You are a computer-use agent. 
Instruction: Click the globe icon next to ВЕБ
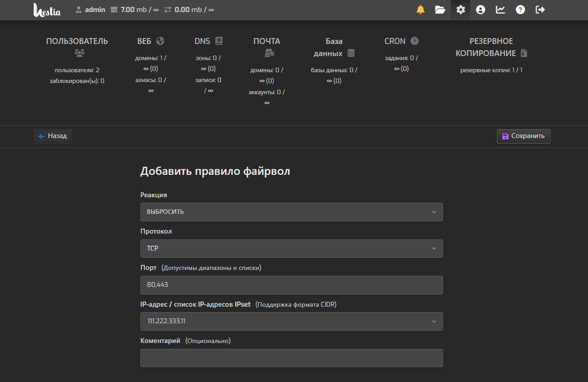point(161,41)
